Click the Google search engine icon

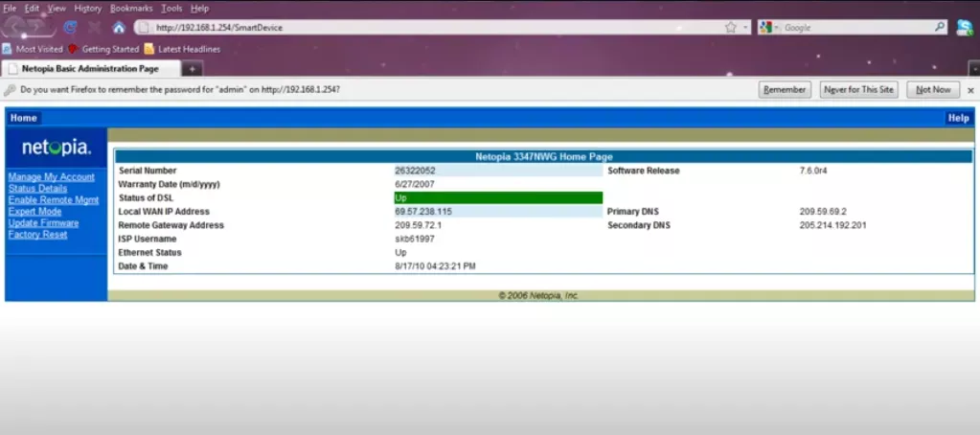765,28
